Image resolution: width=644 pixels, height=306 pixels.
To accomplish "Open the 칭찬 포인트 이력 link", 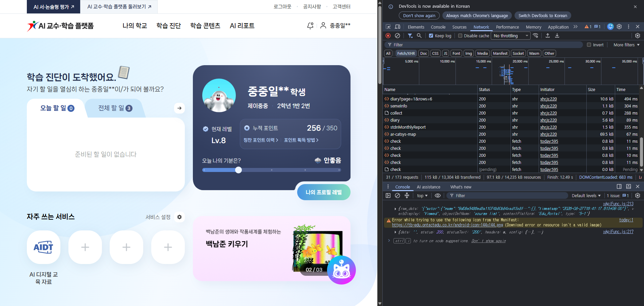I will (261, 140).
